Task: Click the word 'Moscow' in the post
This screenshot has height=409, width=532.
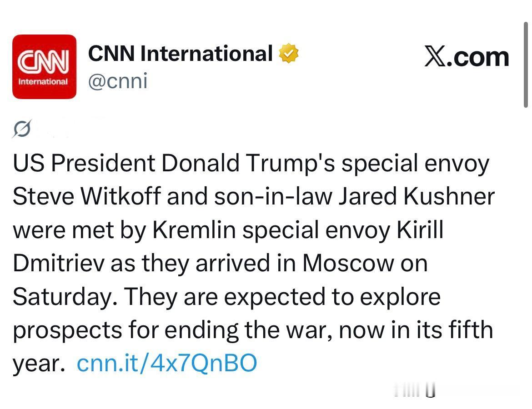Action: pos(348,263)
